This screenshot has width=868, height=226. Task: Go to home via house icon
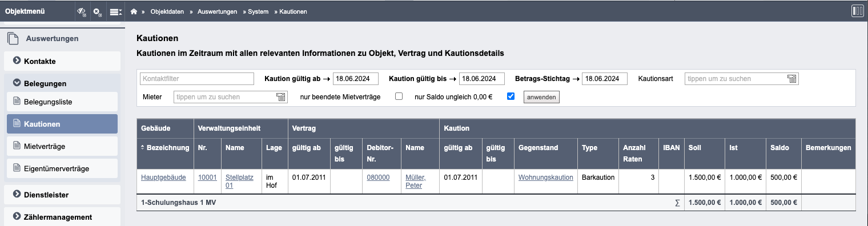134,11
